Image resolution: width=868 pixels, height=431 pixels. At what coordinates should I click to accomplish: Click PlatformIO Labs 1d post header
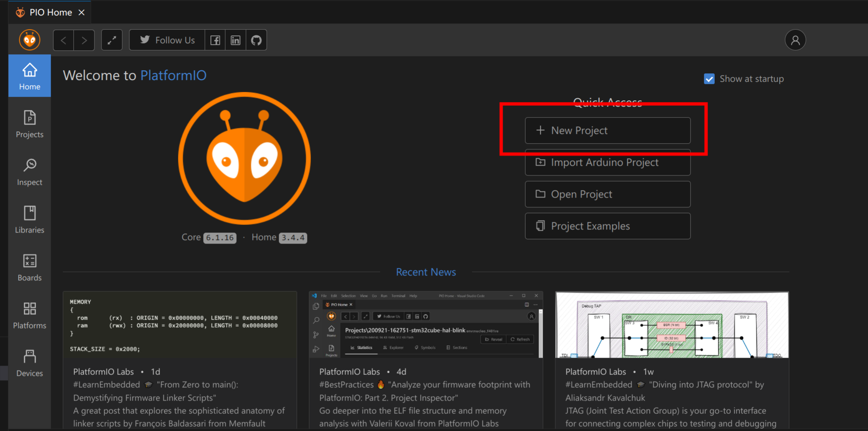point(117,372)
